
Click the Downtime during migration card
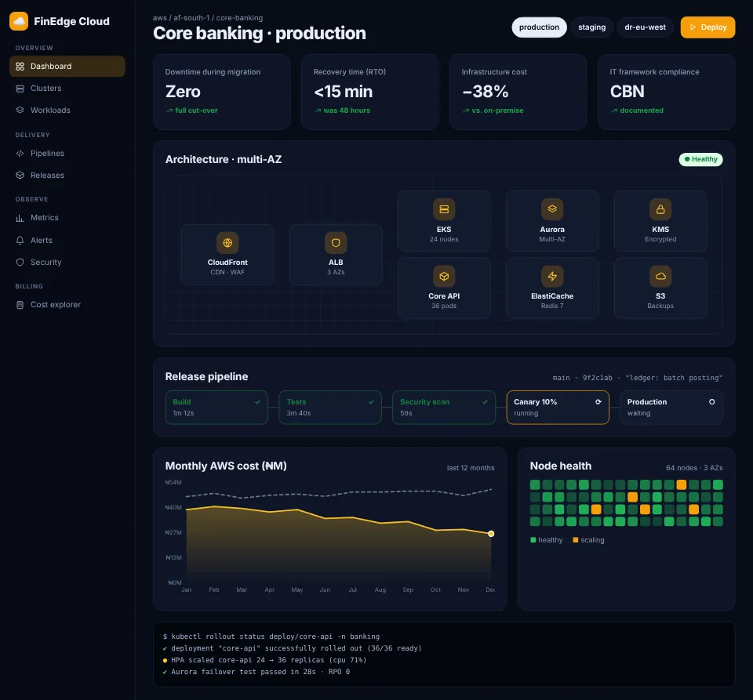(x=222, y=92)
